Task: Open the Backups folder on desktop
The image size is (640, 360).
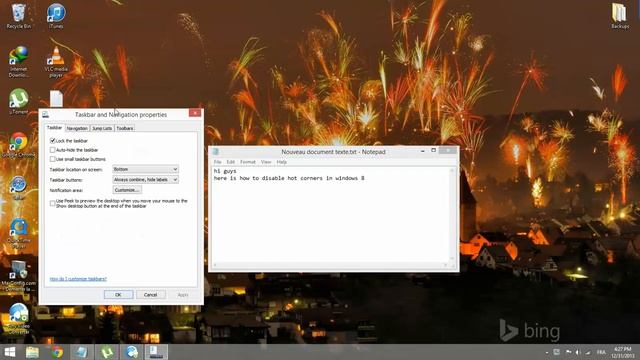Action: tap(620, 16)
